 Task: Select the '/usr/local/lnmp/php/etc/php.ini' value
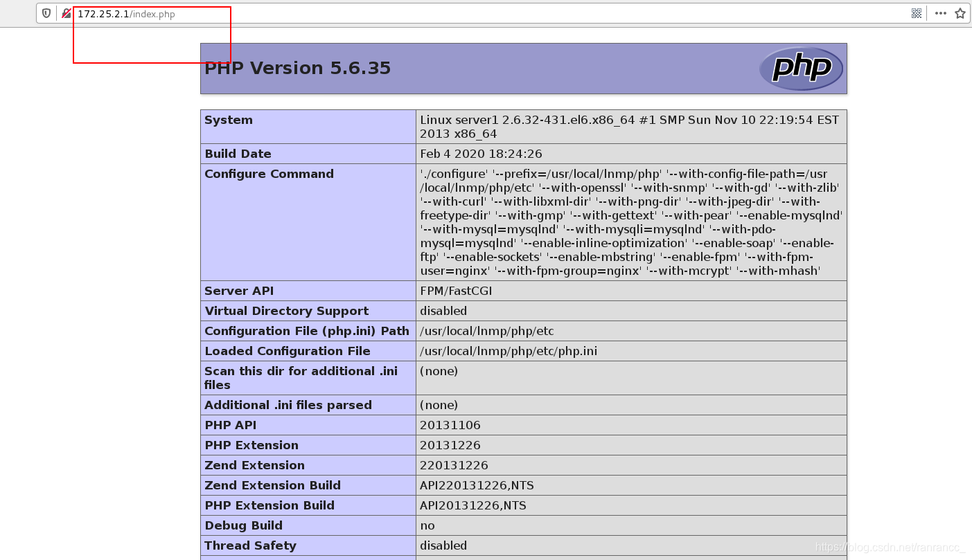point(509,351)
